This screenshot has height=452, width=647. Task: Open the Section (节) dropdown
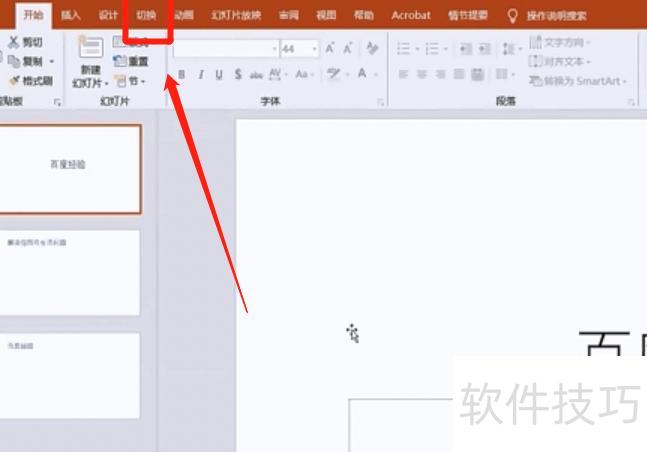tap(131, 81)
